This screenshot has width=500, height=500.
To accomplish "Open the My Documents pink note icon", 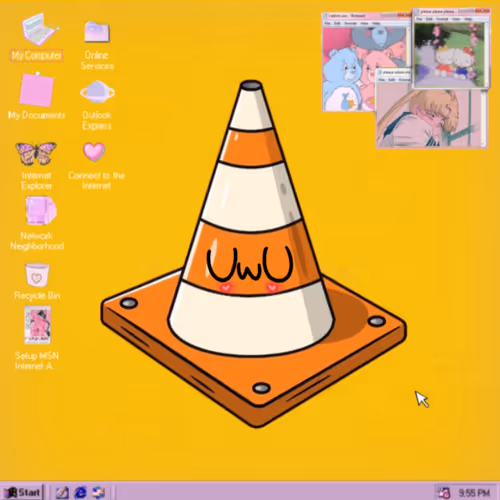I will (36, 89).
